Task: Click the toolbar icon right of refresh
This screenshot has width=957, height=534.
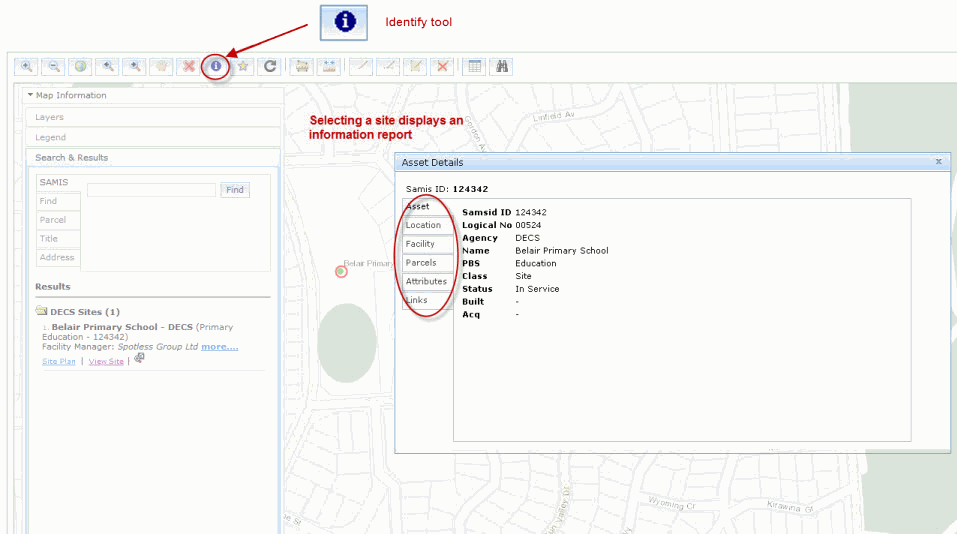Action: (302, 66)
